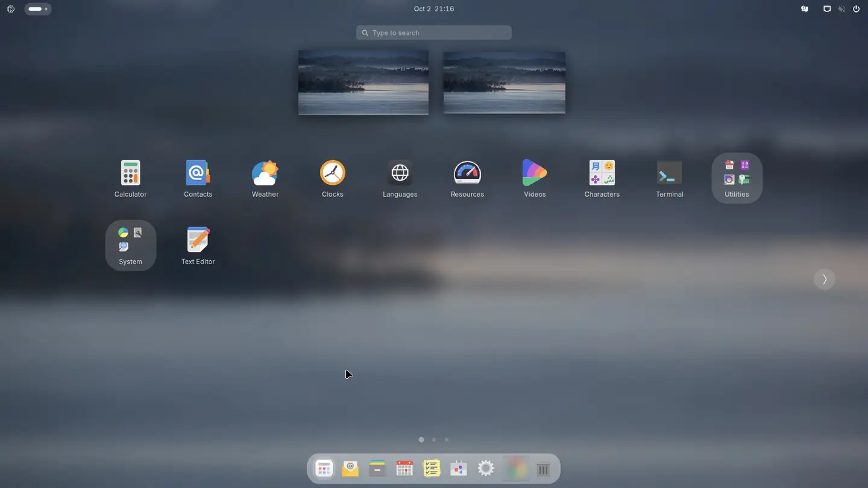The image size is (868, 488).
Task: Launch the Clocks app
Action: point(332,178)
